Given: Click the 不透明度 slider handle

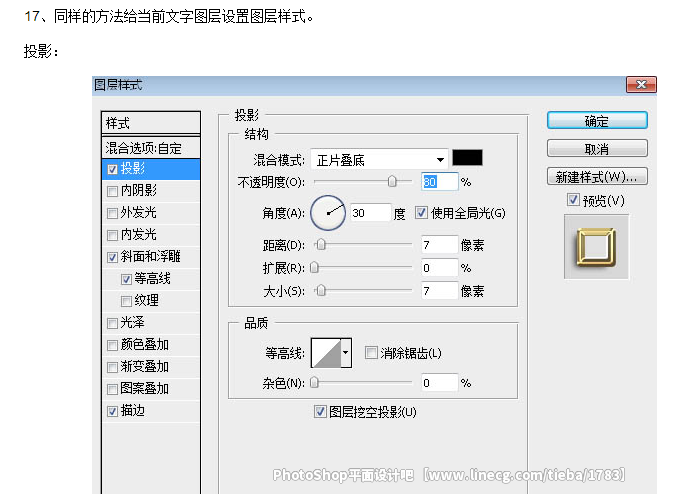Looking at the screenshot, I should (x=392, y=182).
